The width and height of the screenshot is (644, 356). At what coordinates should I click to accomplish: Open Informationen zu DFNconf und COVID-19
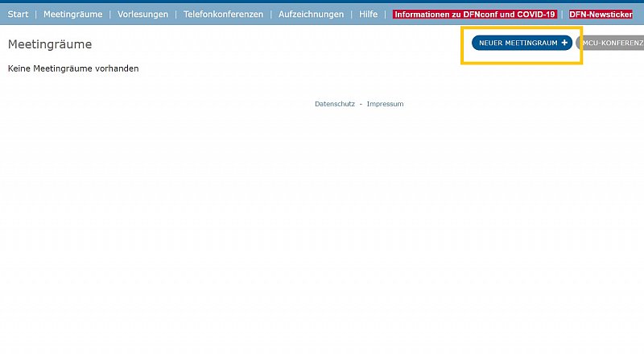point(475,14)
